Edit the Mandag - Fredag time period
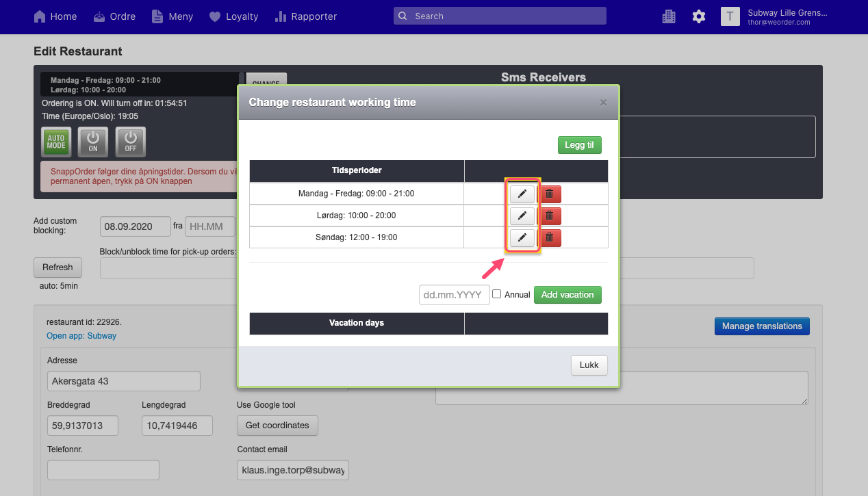This screenshot has height=496, width=868. click(x=522, y=194)
